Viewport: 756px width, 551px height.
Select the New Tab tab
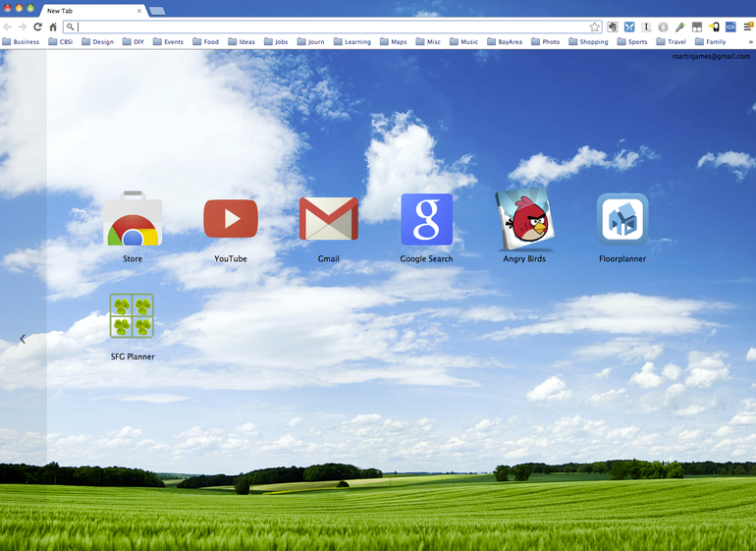click(93, 11)
